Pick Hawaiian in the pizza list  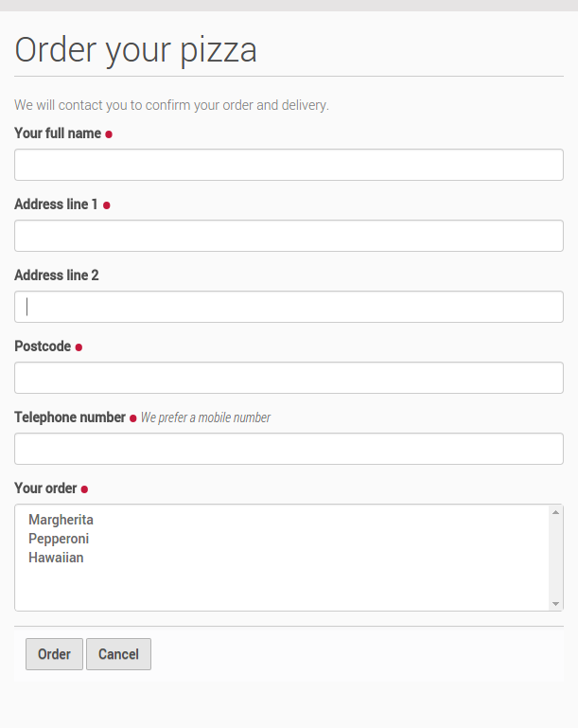click(x=56, y=558)
